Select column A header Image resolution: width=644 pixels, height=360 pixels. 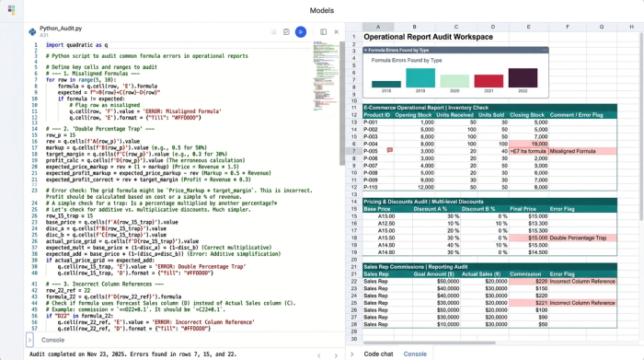click(x=378, y=27)
